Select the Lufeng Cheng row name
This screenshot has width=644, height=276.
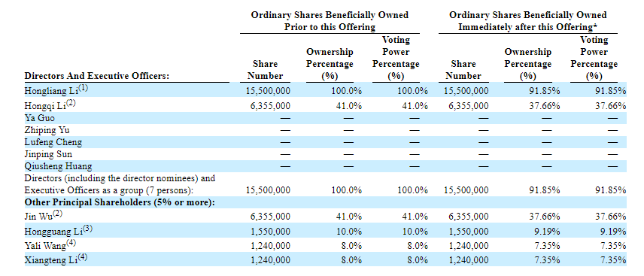coord(53,142)
